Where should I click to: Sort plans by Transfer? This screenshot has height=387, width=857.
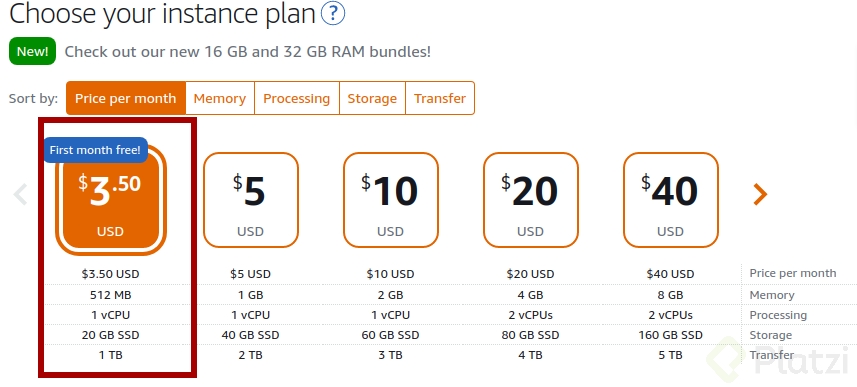pos(440,98)
